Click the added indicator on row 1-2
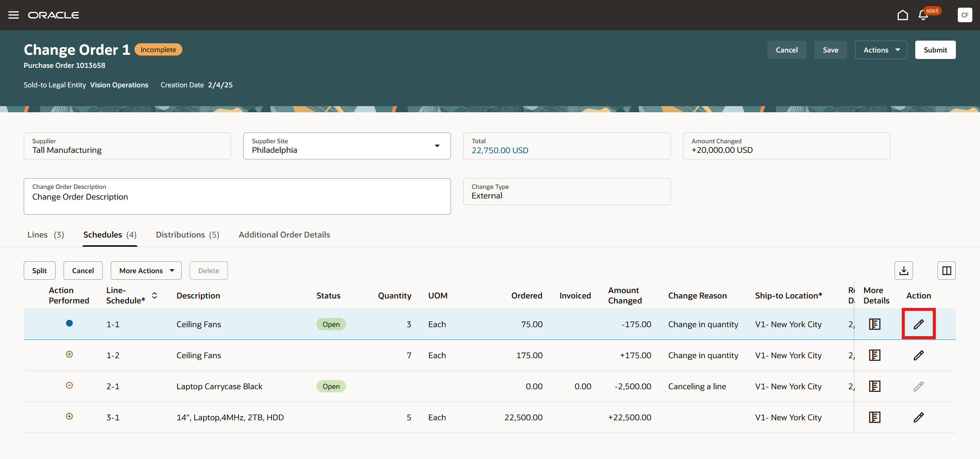Image resolution: width=980 pixels, height=459 pixels. point(69,354)
